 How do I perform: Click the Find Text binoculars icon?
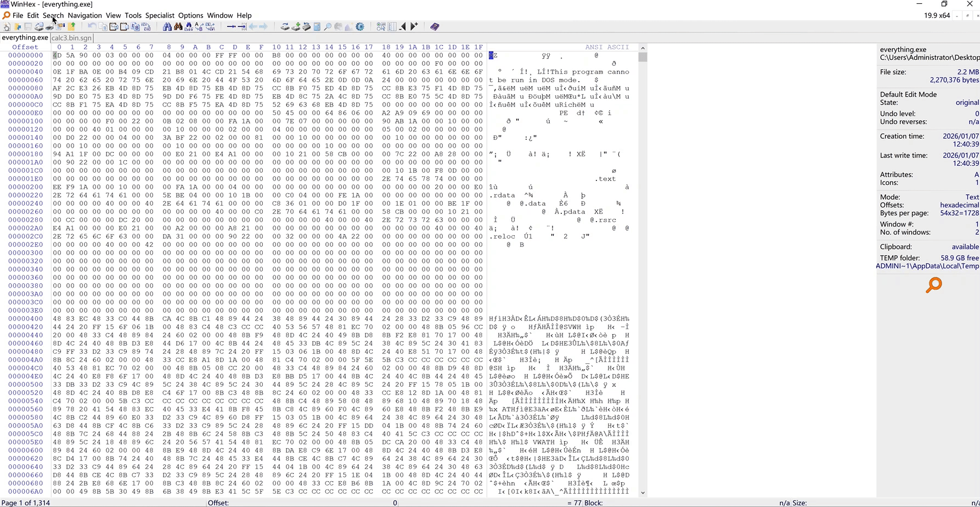pos(167,26)
